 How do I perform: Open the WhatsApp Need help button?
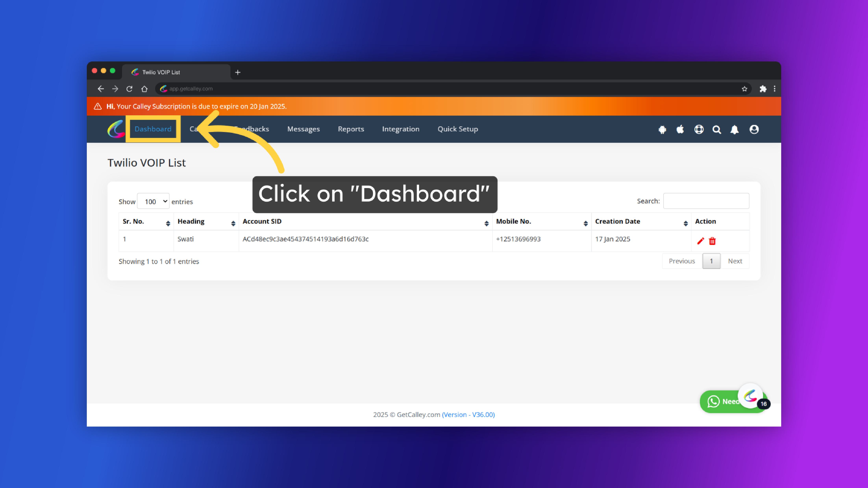point(721,401)
